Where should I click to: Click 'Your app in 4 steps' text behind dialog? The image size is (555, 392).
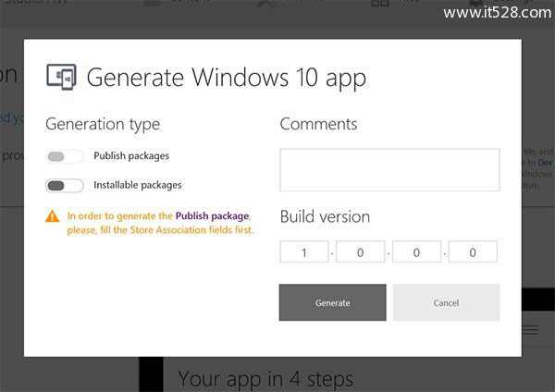pos(265,380)
